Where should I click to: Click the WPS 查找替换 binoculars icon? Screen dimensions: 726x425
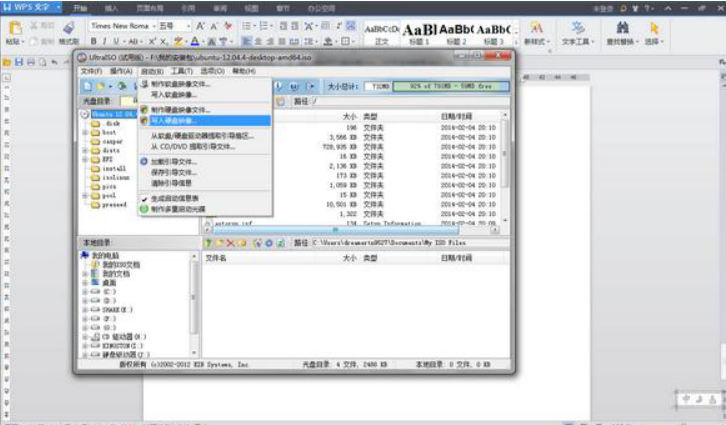coord(623,28)
